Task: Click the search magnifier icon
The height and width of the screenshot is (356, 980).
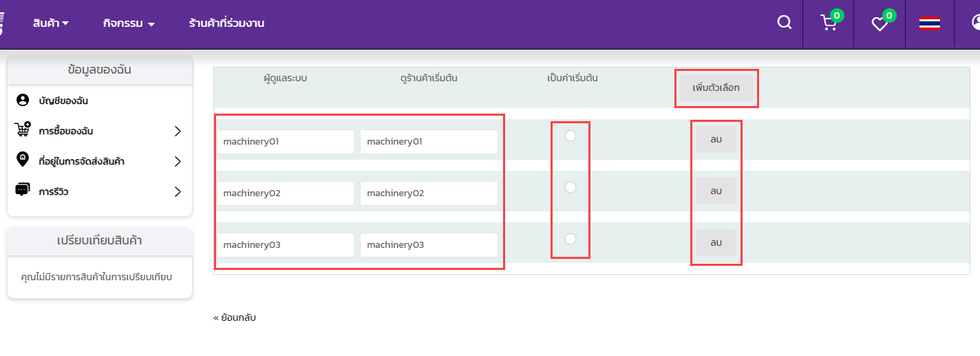Action: click(x=784, y=23)
